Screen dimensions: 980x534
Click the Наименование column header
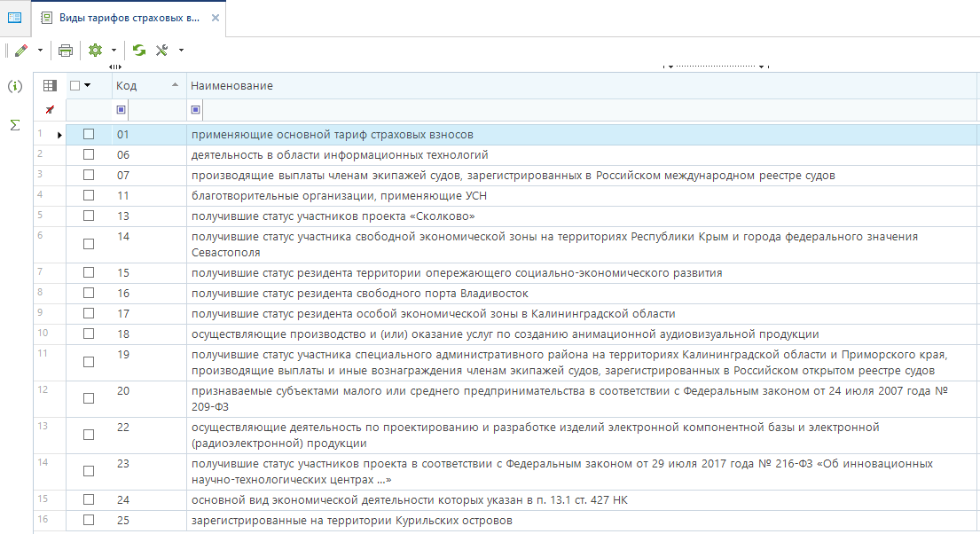tap(231, 85)
